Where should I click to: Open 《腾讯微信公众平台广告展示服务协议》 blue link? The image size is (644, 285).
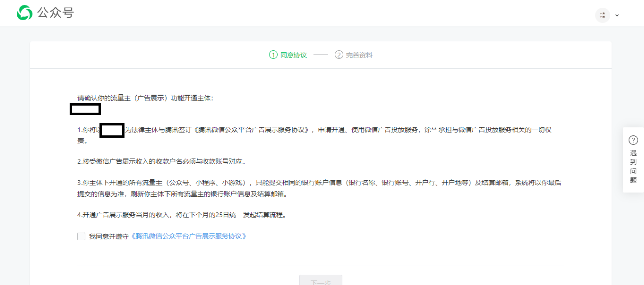[189, 236]
